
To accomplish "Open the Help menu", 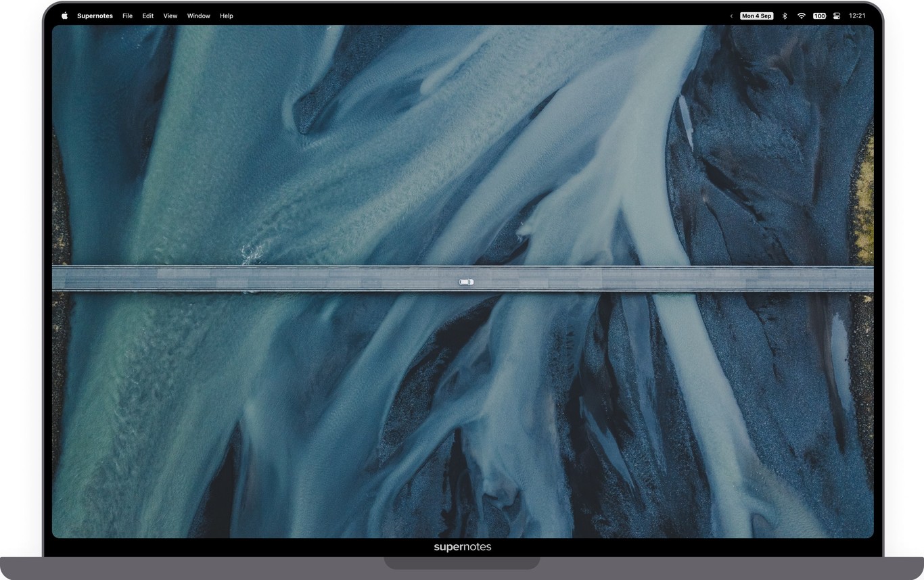I will click(226, 16).
